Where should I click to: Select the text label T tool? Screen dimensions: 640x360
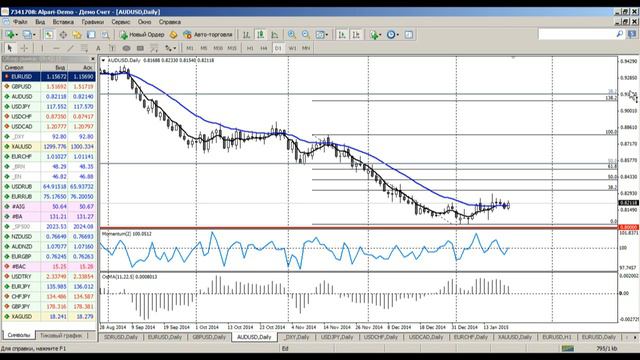pyautogui.click(x=112, y=48)
